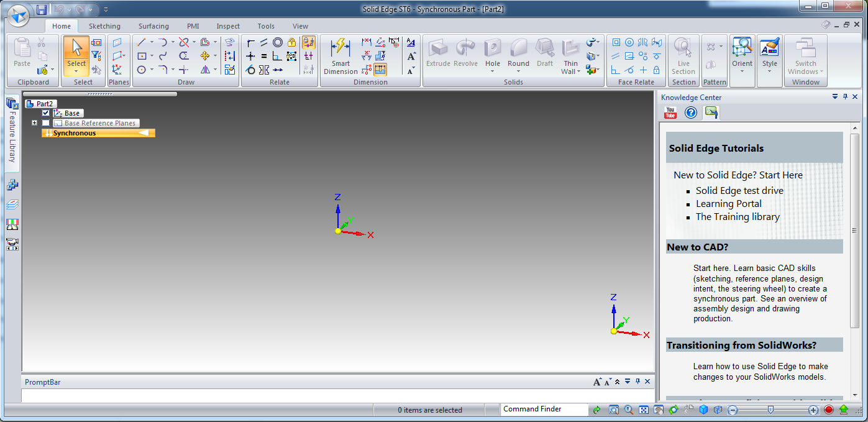Screen dimensions: 868x422
Task: Click the Coordinate System icon in Planes
Action: click(x=117, y=70)
